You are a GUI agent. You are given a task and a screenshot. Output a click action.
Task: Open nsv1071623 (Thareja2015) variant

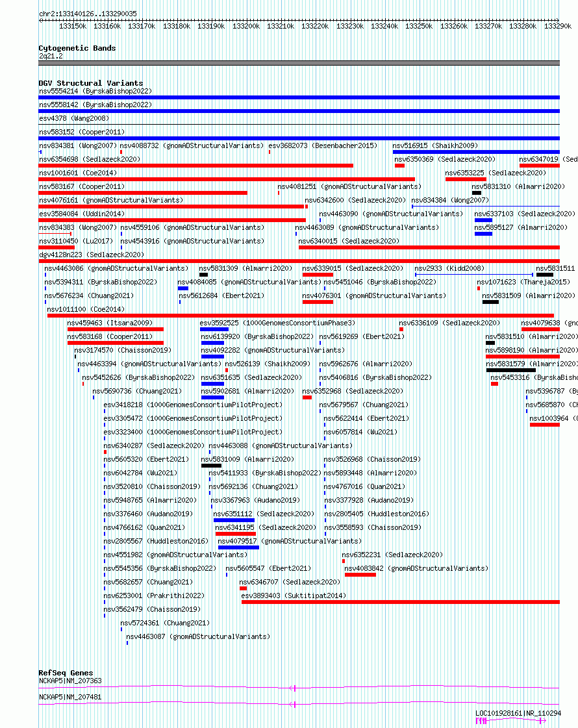[522, 282]
